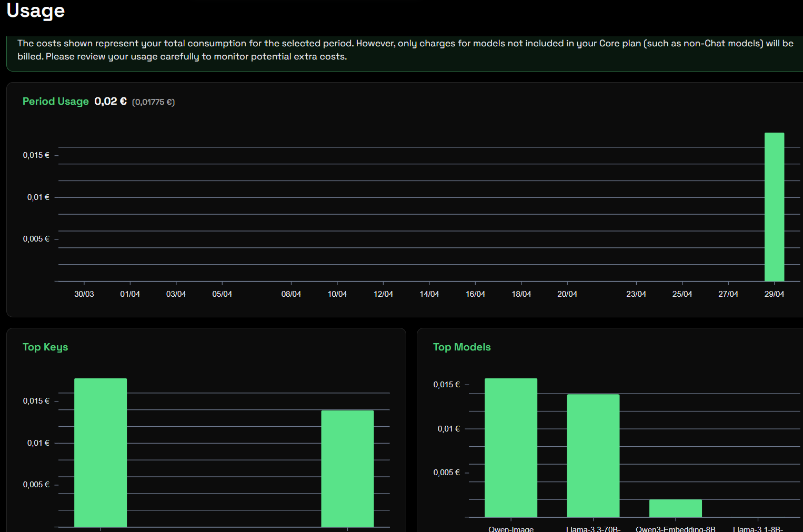
Task: Click '0,005 €' axis label in Top Models chart
Action: [x=447, y=473]
